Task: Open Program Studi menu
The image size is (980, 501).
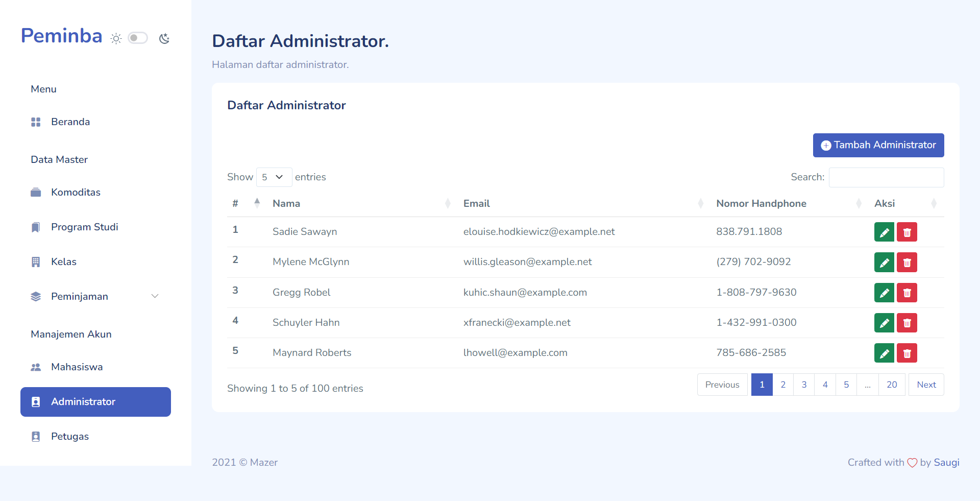Action: [95, 227]
